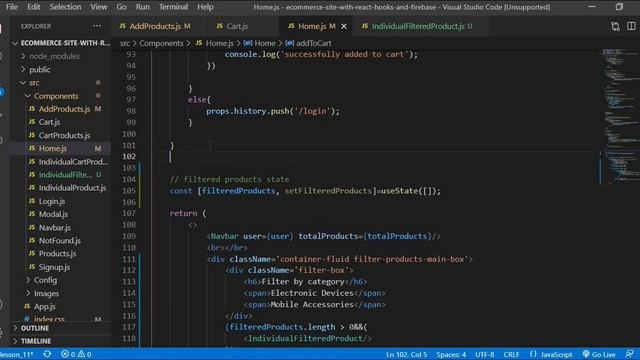This screenshot has width=640, height=360.
Task: Click Ln 102, Col 5 cursor position
Action: click(x=407, y=354)
